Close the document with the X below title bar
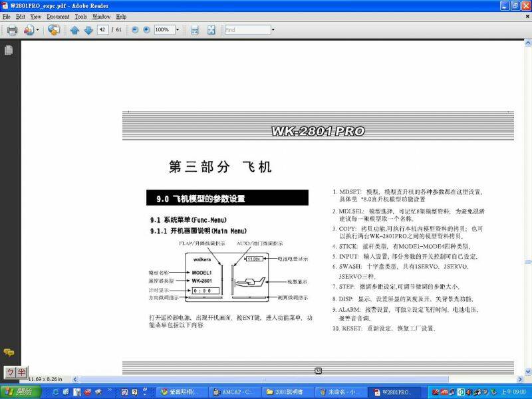Image resolution: width=532 pixels, height=399 pixels. [527, 16]
